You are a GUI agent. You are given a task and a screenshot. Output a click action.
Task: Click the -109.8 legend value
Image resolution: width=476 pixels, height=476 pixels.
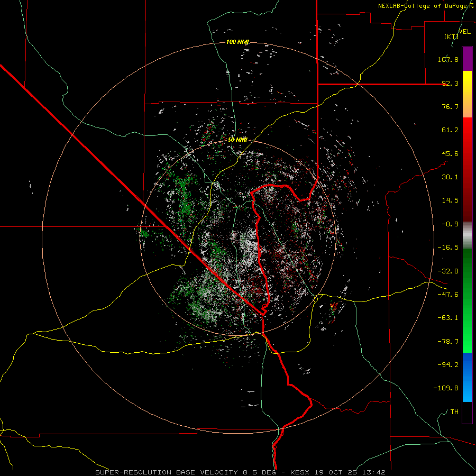tap(446, 388)
